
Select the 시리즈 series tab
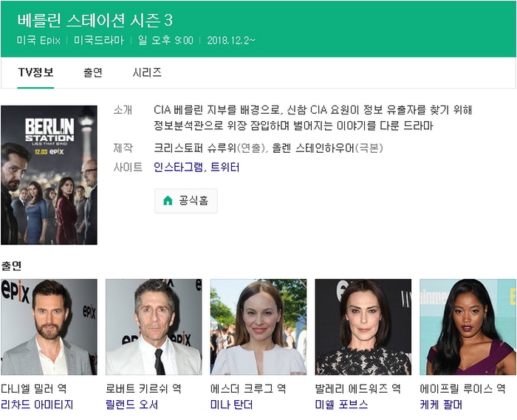(147, 72)
